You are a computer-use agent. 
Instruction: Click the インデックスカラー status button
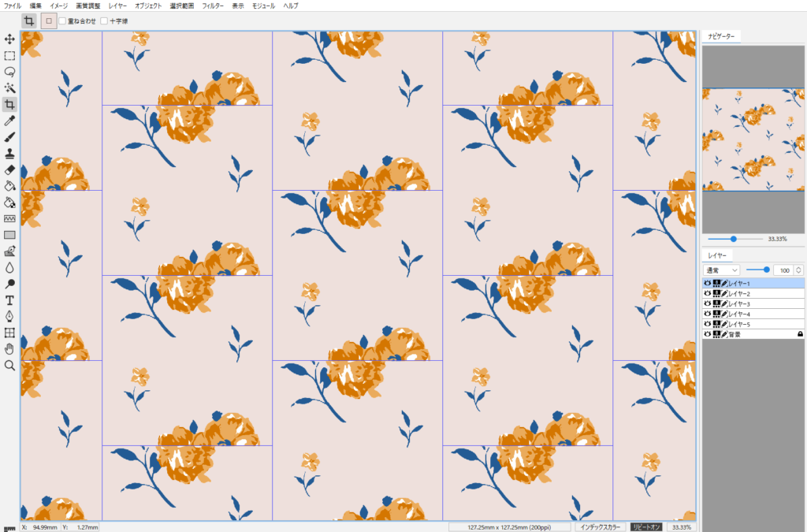(x=600, y=526)
